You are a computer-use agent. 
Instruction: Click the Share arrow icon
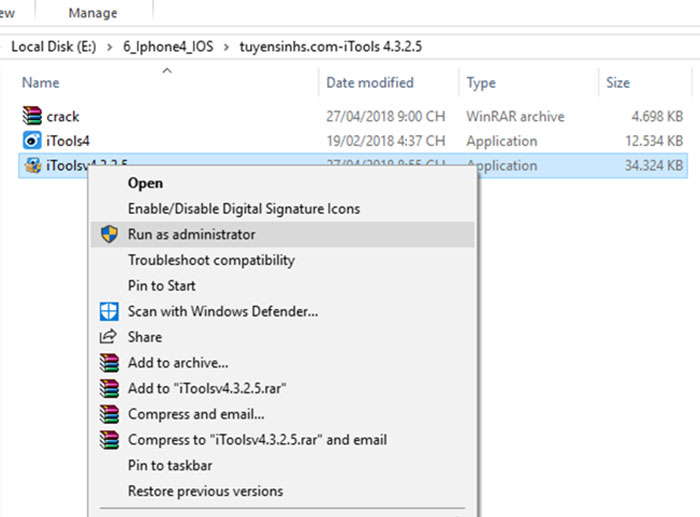point(108,336)
